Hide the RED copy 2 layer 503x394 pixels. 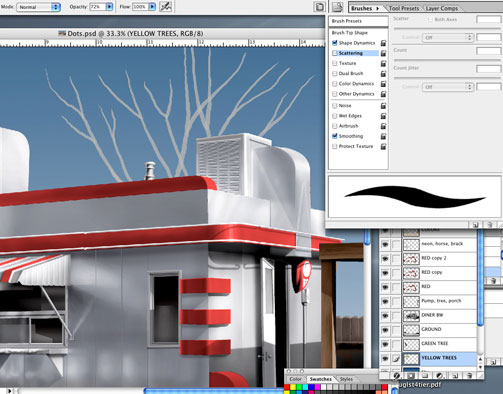385,259
